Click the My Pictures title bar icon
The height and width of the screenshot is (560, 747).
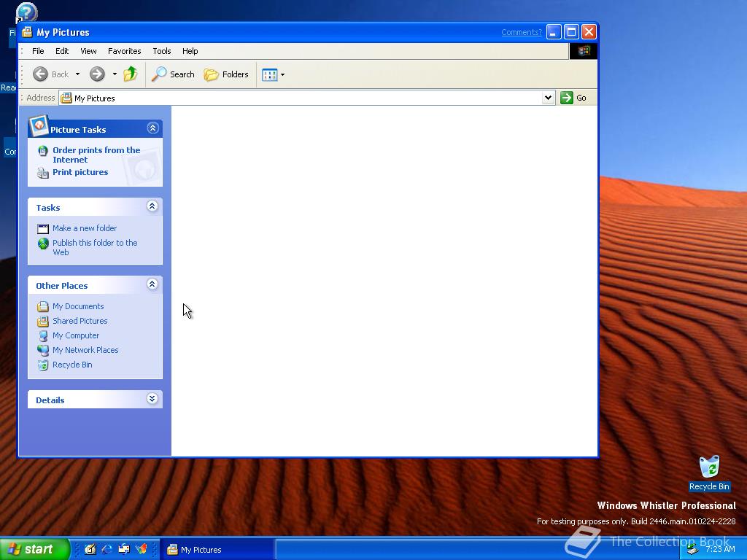coord(27,32)
